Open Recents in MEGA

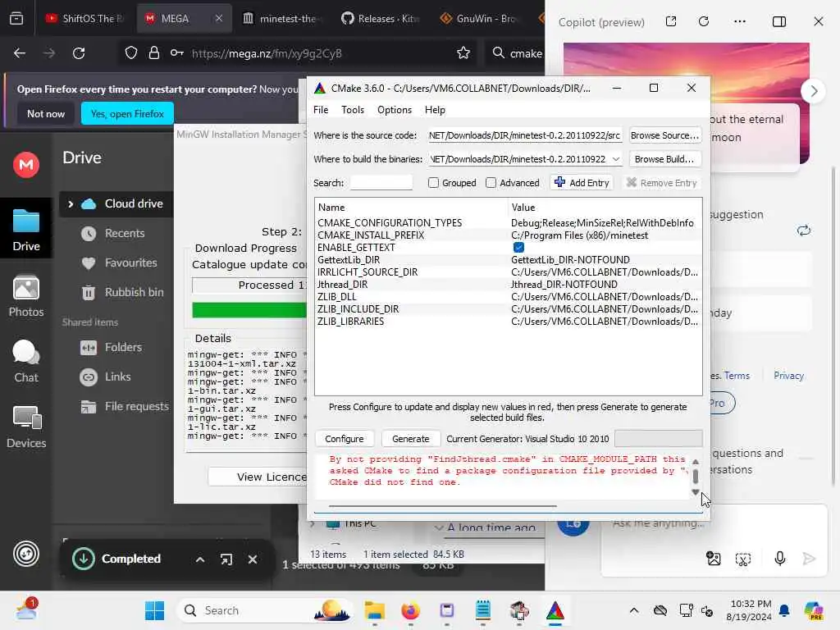[x=125, y=234]
